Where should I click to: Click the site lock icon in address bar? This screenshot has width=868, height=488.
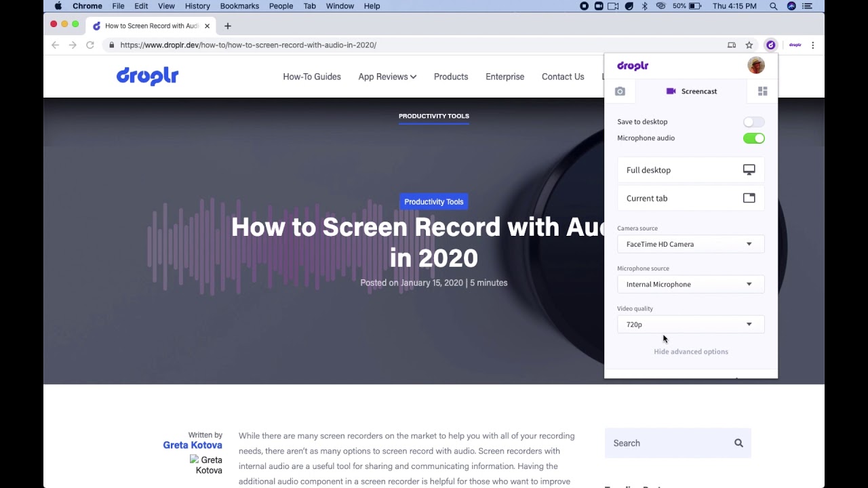[x=112, y=45]
